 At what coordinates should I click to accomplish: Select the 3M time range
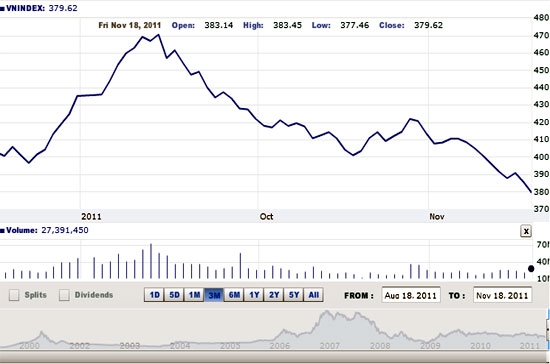coord(214,295)
